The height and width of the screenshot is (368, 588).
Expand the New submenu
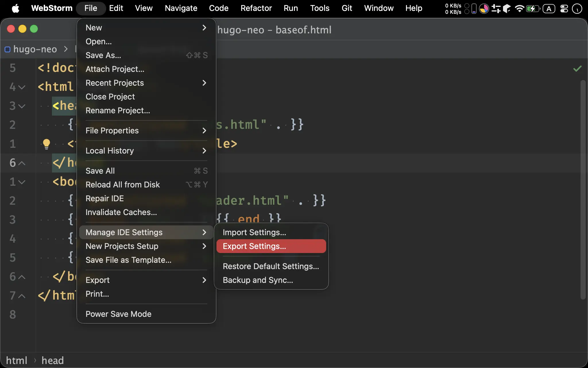pyautogui.click(x=146, y=28)
